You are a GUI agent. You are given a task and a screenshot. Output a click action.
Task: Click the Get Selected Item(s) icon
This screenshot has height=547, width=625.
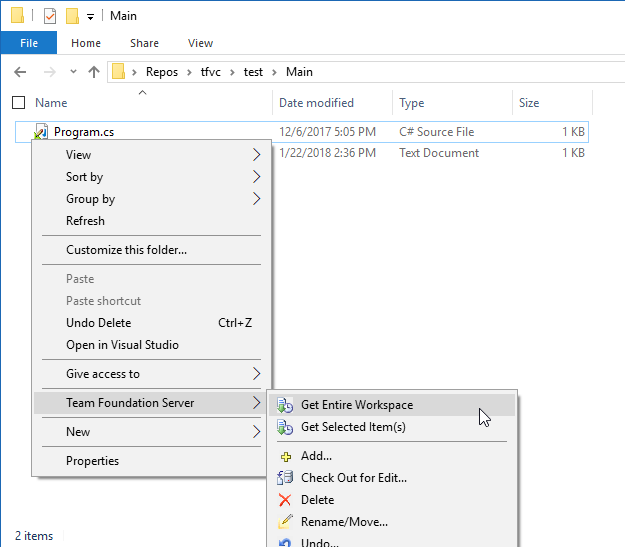click(285, 427)
